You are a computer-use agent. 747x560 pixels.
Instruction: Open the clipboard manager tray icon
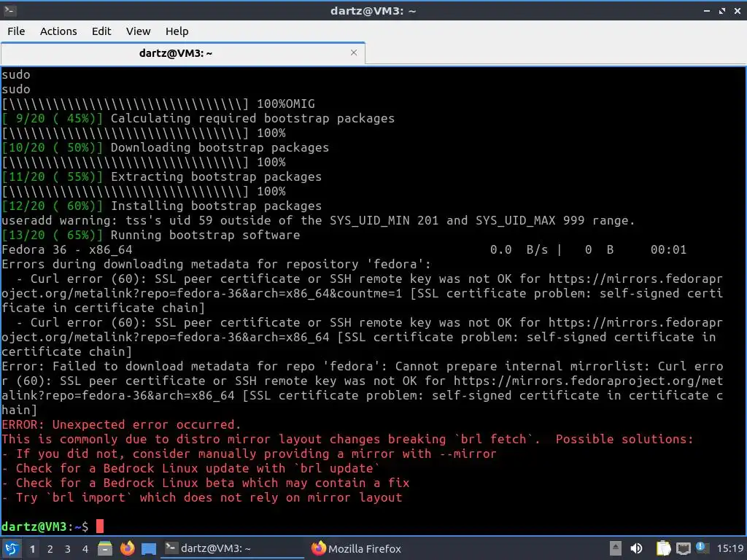coord(663,548)
